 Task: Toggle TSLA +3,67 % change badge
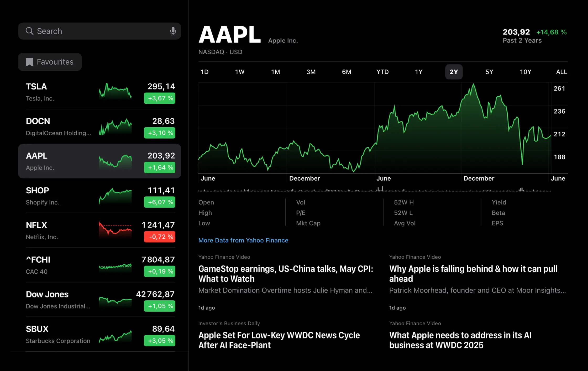tap(160, 98)
